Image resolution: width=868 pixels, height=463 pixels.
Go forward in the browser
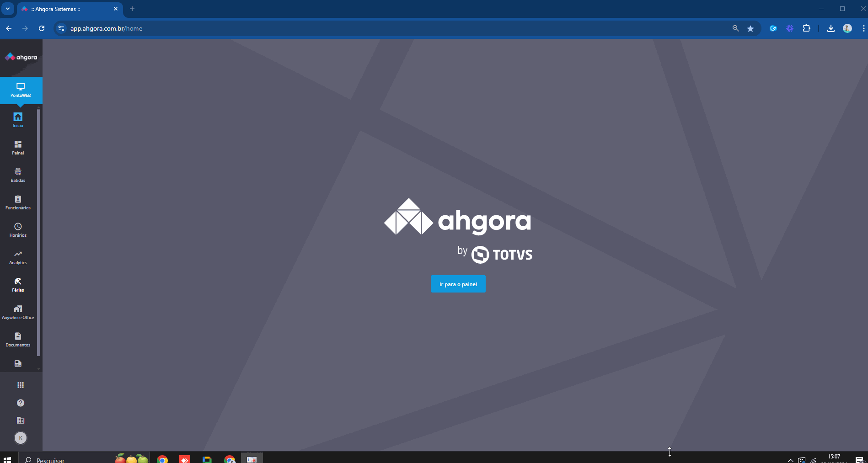(25, 28)
